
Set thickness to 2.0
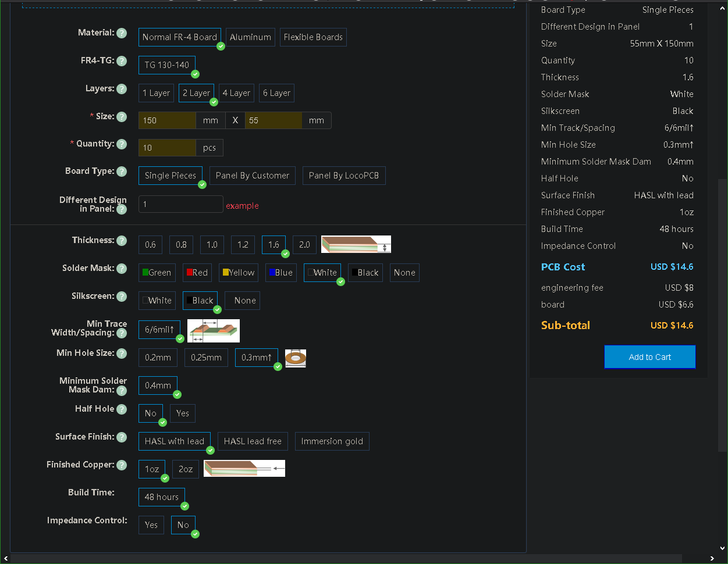304,245
